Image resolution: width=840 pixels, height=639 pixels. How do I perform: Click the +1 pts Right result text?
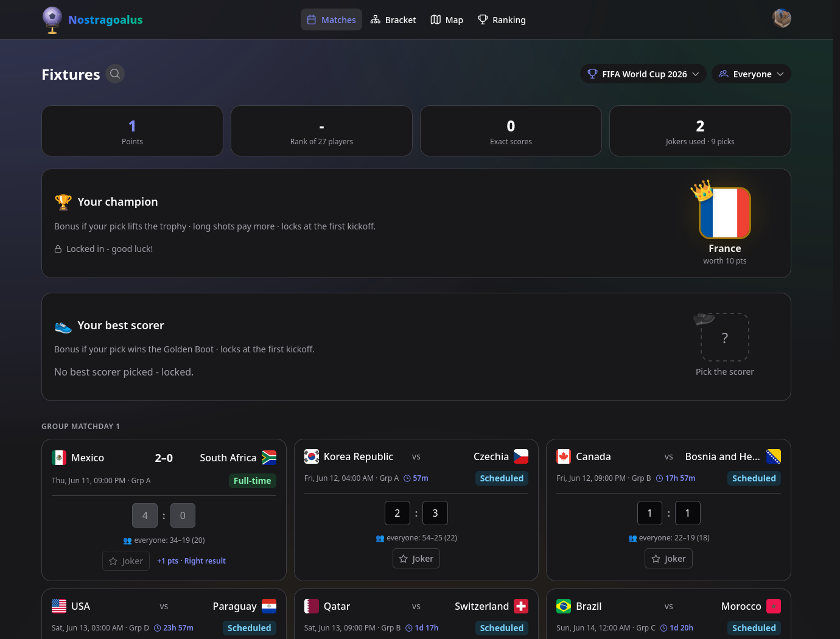191,561
